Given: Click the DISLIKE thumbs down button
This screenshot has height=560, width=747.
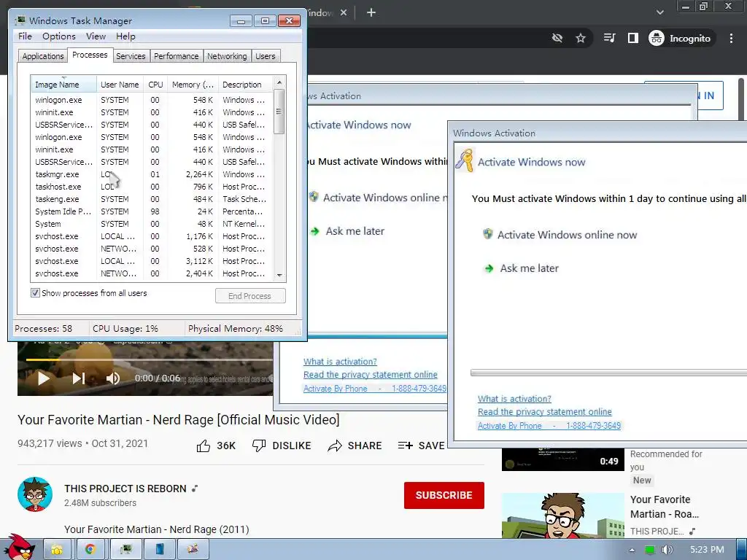Looking at the screenshot, I should 282,446.
